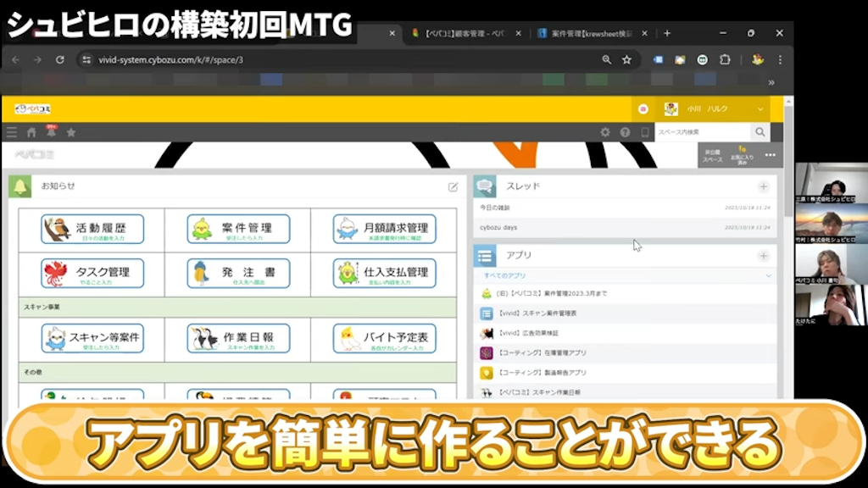
Task: Open the hamburger menu at top left
Action: pos(10,131)
